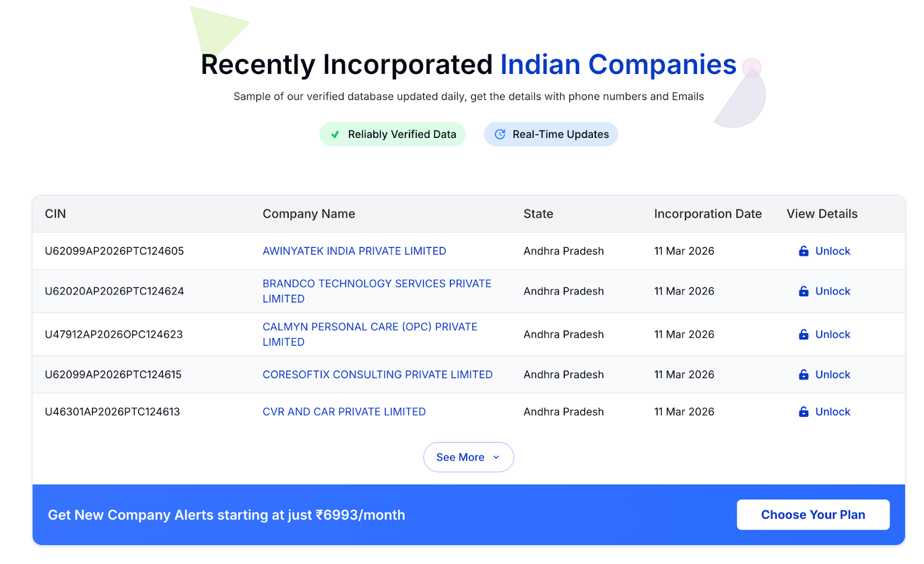This screenshot has height=564, width=924.
Task: Click the Real-Time Updates badge label
Action: (x=560, y=135)
